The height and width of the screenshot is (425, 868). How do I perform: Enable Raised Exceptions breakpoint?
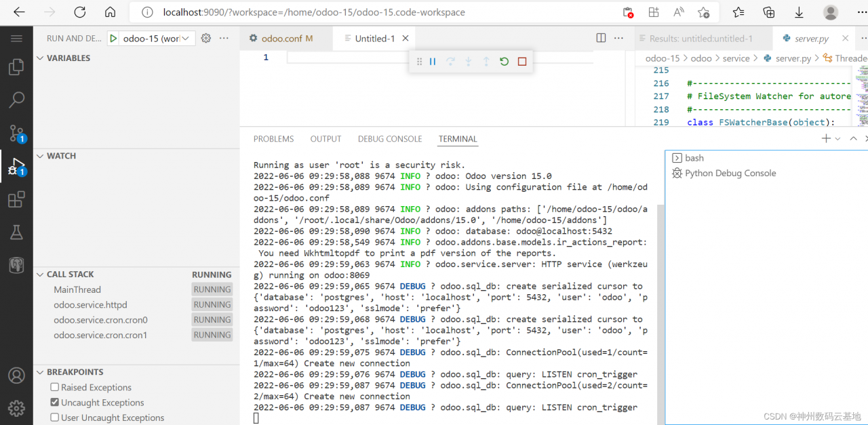(x=55, y=388)
